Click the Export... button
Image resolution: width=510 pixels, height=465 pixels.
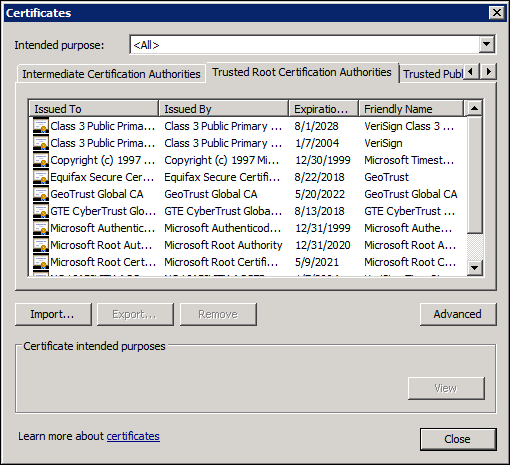click(x=135, y=314)
